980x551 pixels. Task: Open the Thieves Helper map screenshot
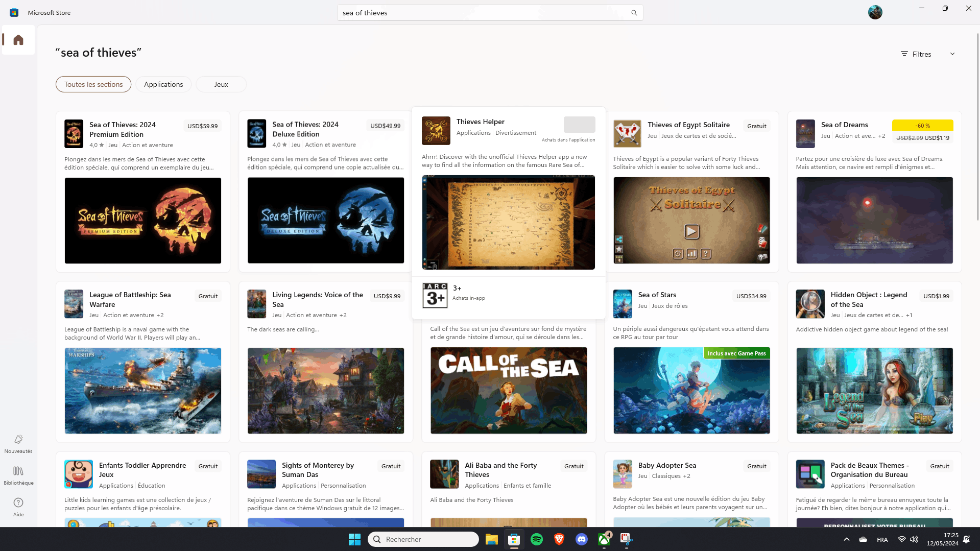[x=508, y=222]
